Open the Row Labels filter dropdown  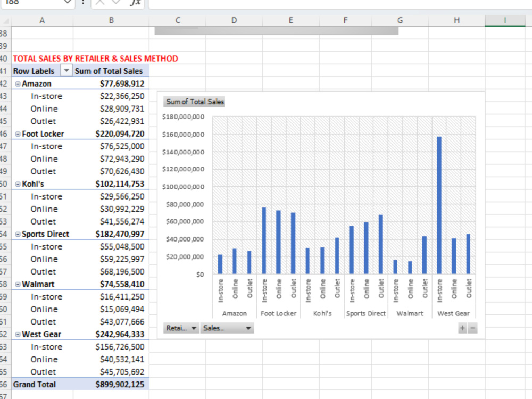point(66,71)
